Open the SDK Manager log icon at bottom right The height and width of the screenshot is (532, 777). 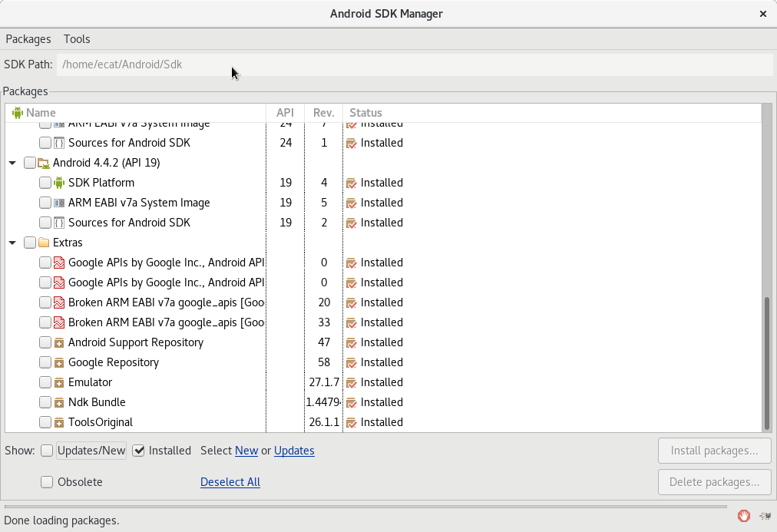tap(765, 516)
